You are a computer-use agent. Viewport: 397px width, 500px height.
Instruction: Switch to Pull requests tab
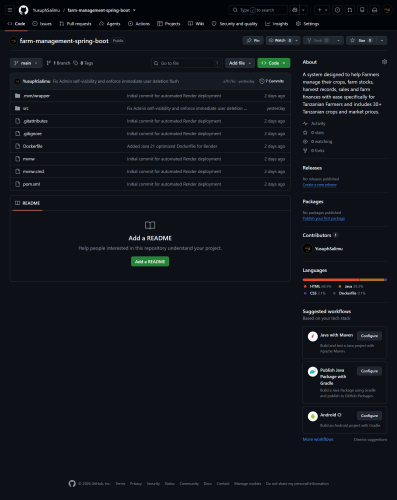pos(75,24)
